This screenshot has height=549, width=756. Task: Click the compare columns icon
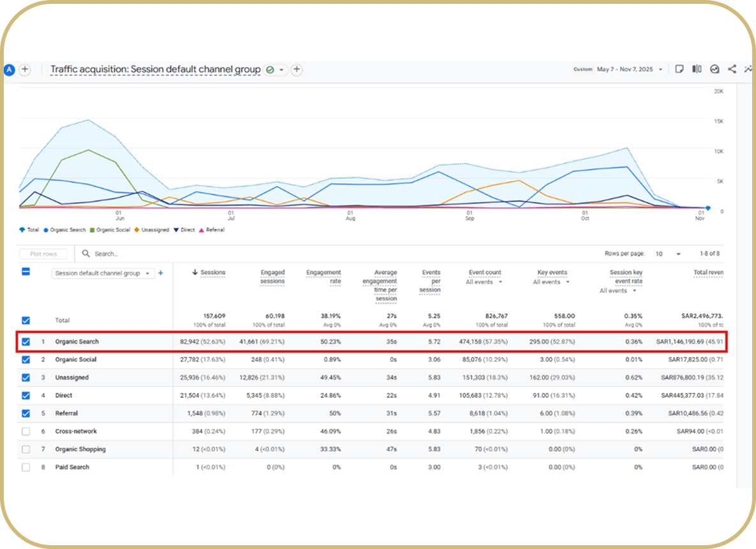tap(697, 69)
